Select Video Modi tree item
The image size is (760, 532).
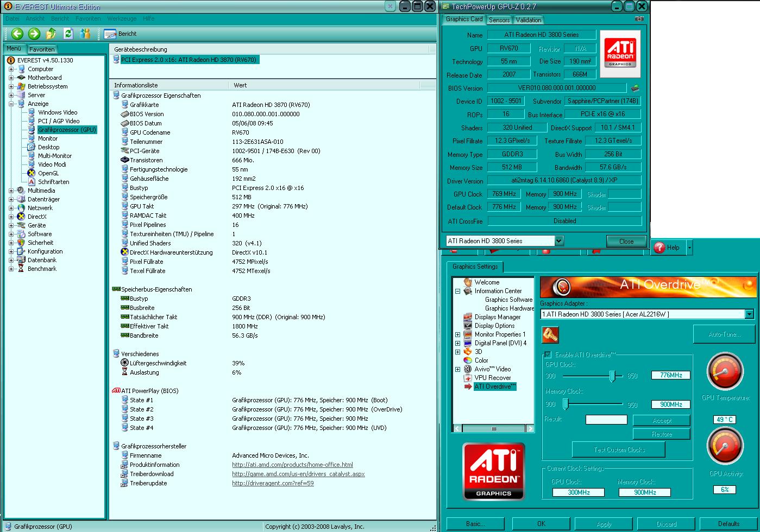52,164
